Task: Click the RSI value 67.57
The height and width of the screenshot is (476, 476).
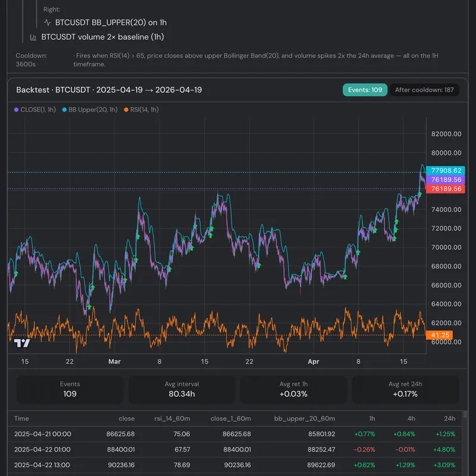Action: point(182,450)
